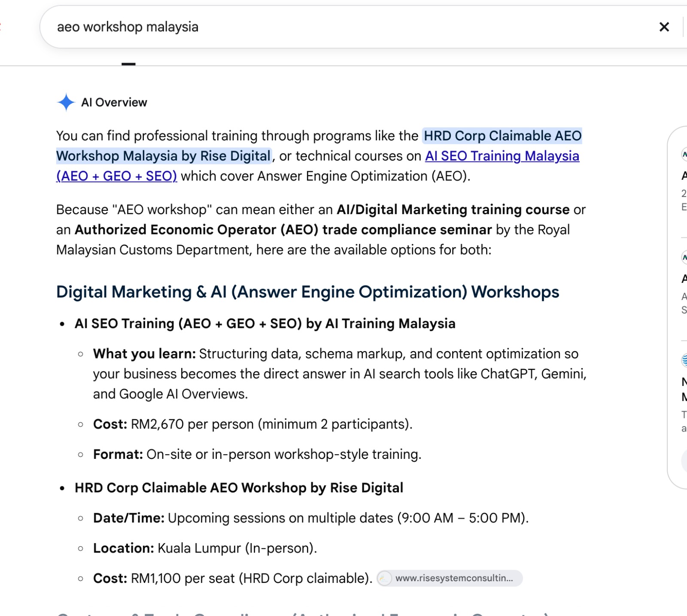Click the 'Cost: RM2,670 per person' line
The width and height of the screenshot is (687, 616).
click(x=252, y=424)
